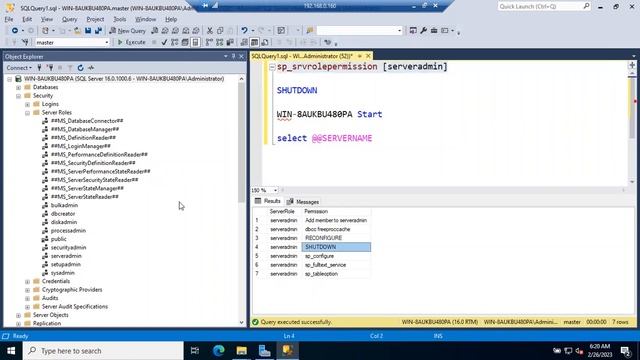Click the Copy icon next to Cut
The height and width of the screenshot is (360, 640).
click(220, 31)
